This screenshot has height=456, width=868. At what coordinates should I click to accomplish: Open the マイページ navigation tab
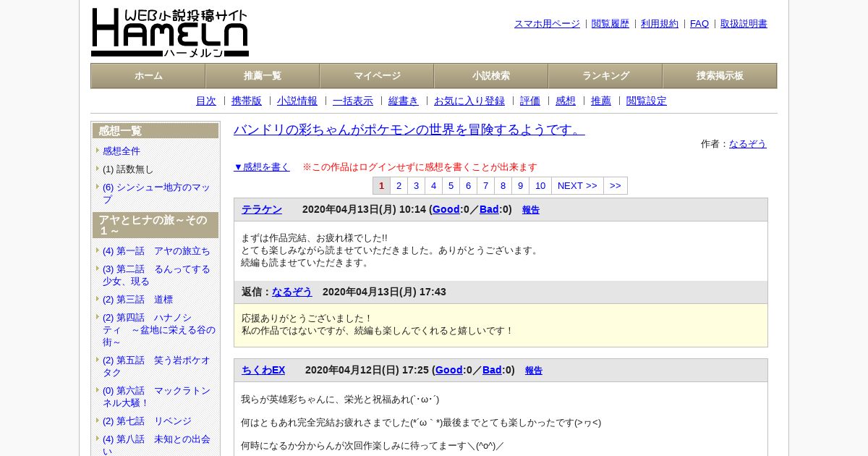[377, 76]
